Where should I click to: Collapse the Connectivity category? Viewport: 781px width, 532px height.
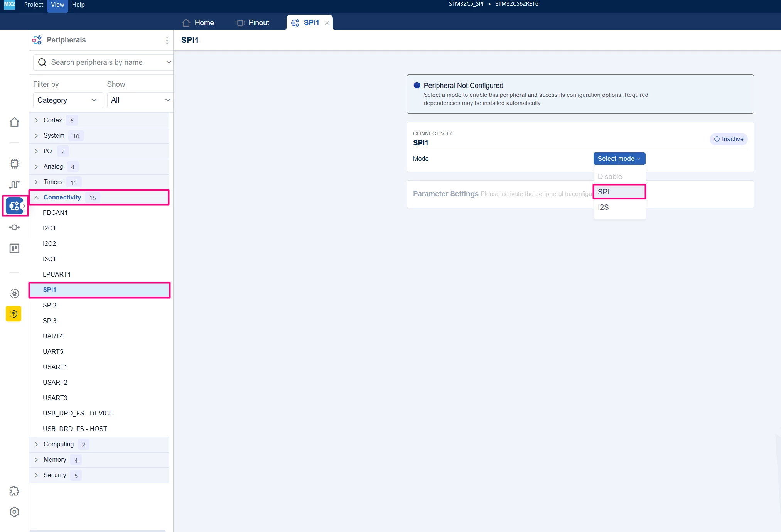click(99, 198)
